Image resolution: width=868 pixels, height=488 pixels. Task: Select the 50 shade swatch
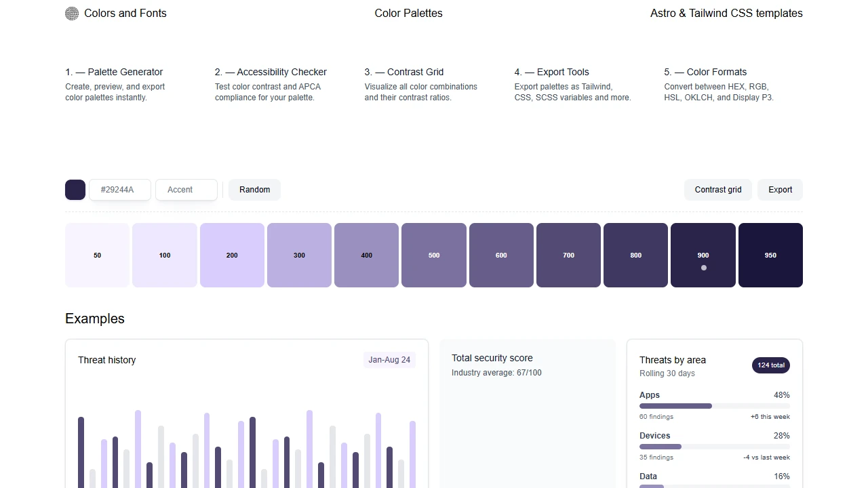point(97,255)
